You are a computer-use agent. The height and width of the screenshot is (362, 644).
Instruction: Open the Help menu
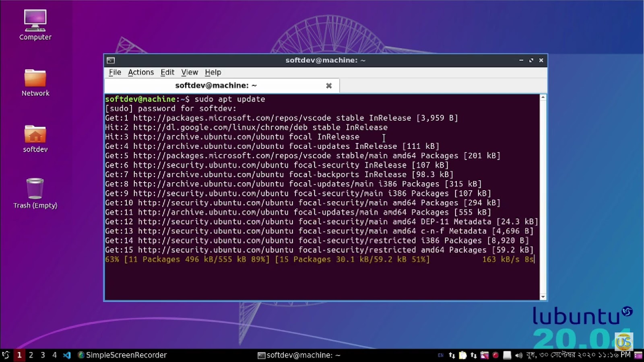[213, 72]
